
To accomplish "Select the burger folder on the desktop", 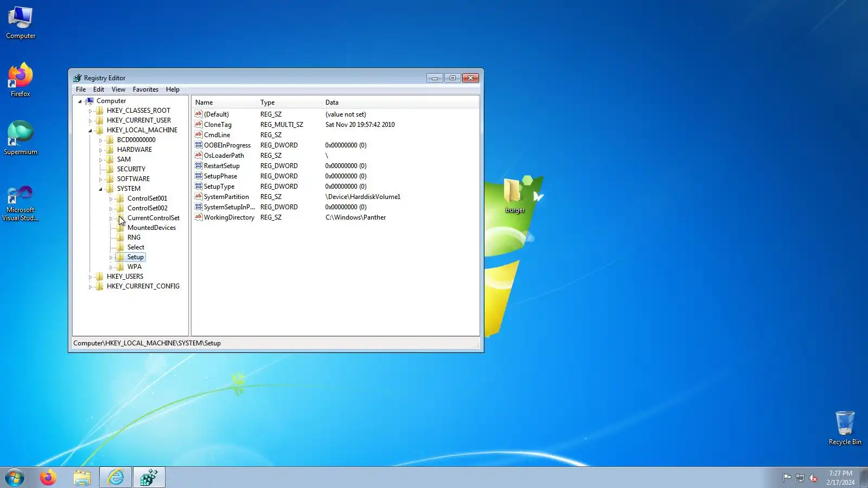I will click(x=514, y=195).
